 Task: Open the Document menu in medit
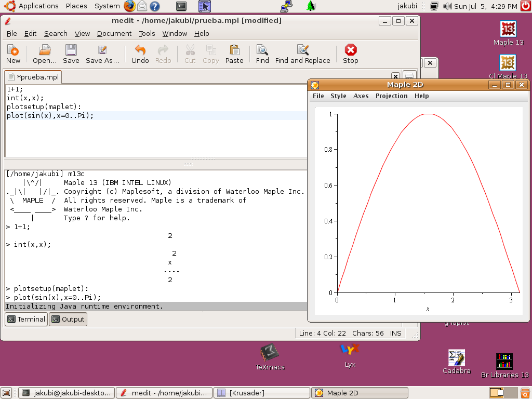(x=114, y=34)
